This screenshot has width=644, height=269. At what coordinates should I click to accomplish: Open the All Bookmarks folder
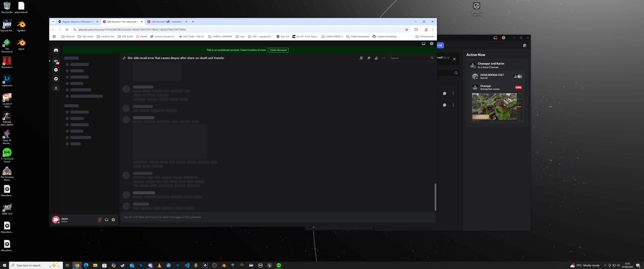(x=426, y=36)
